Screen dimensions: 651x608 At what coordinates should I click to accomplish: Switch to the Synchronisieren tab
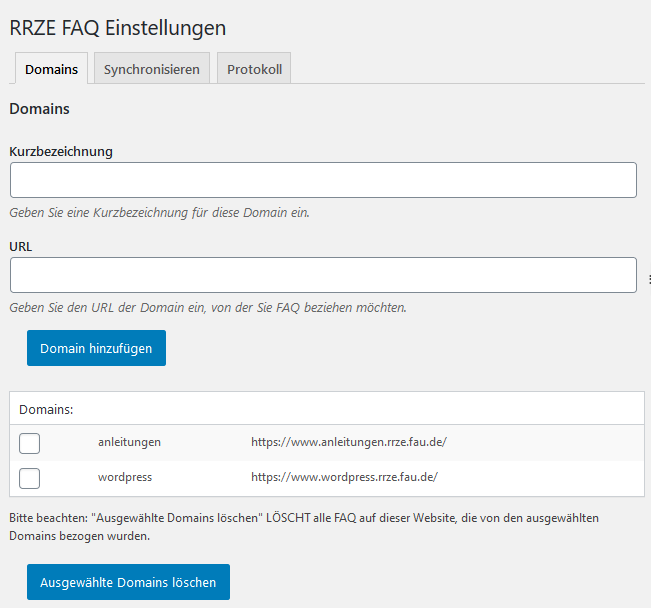[152, 69]
